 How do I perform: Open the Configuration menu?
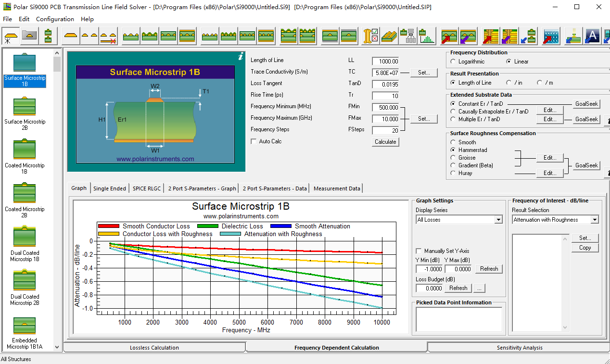[x=55, y=19]
